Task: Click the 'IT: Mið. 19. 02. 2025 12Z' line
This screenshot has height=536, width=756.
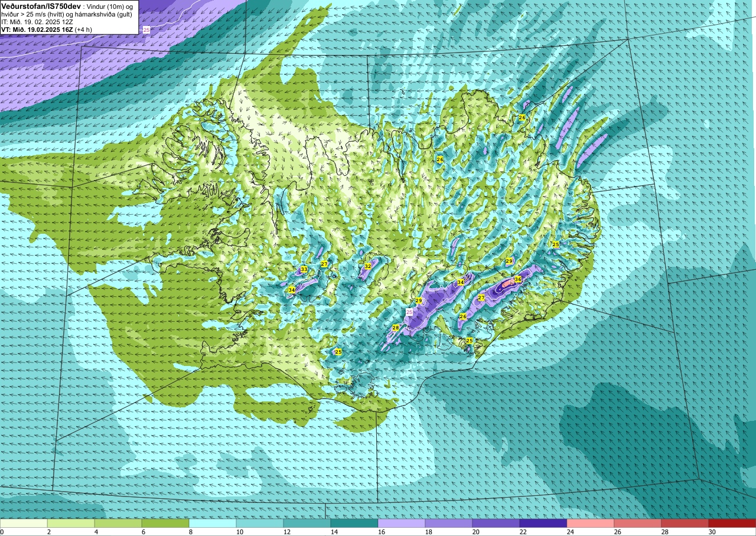Action: [37, 22]
